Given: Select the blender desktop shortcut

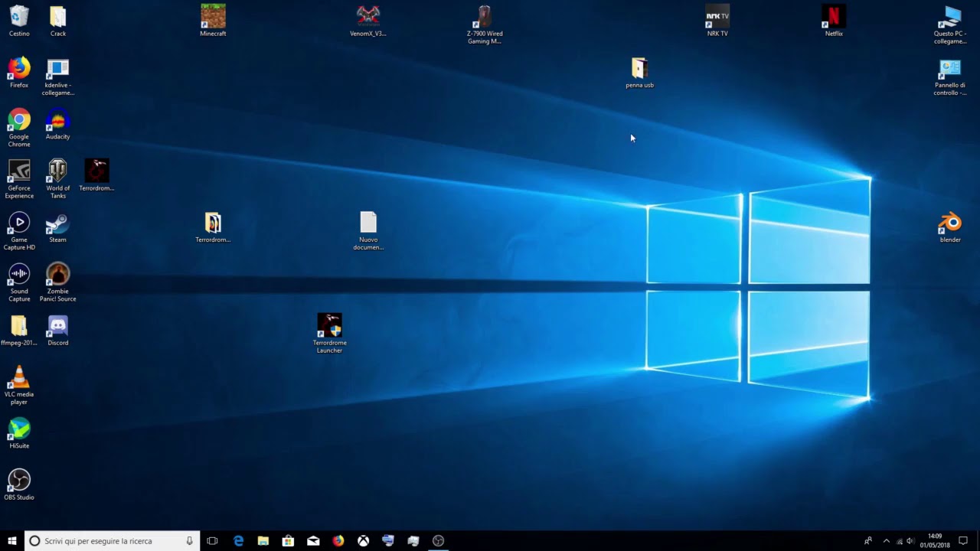Looking at the screenshot, I should point(950,227).
